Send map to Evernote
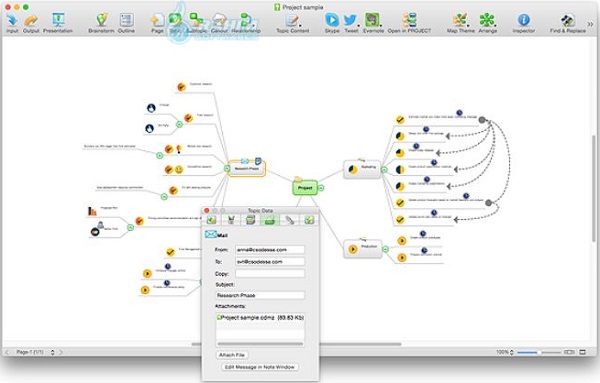Image resolution: width=600 pixels, height=383 pixels. [x=373, y=23]
